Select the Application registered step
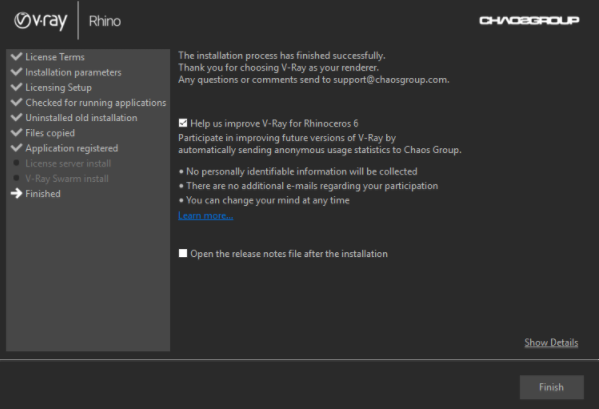 [72, 148]
